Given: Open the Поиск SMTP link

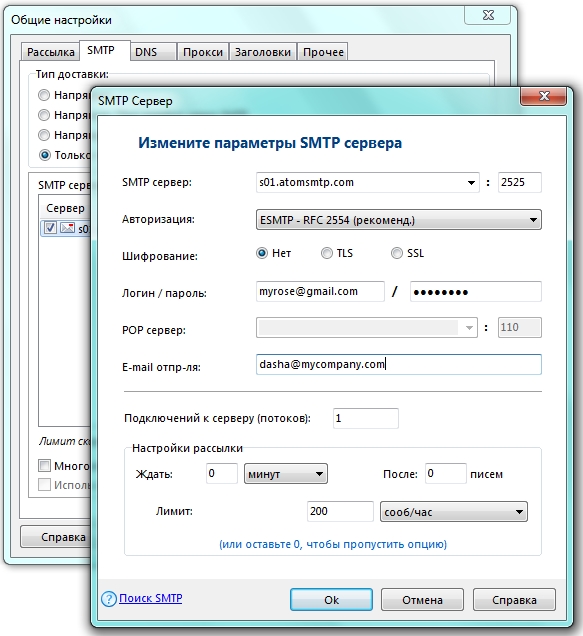Looking at the screenshot, I should coord(151,598).
